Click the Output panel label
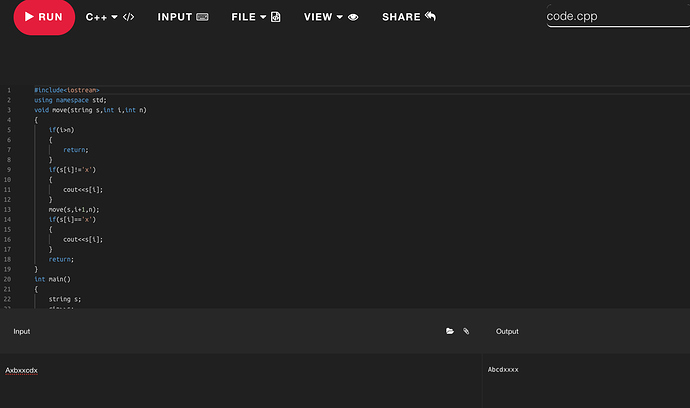 507,331
